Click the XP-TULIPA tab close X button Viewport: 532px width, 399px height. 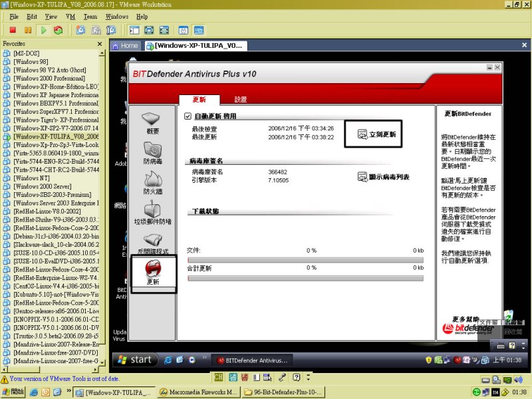524,45
